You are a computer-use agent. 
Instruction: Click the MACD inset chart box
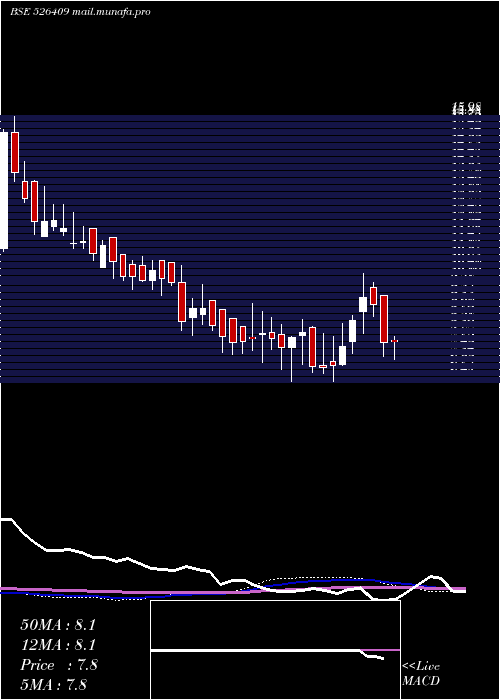[275, 650]
